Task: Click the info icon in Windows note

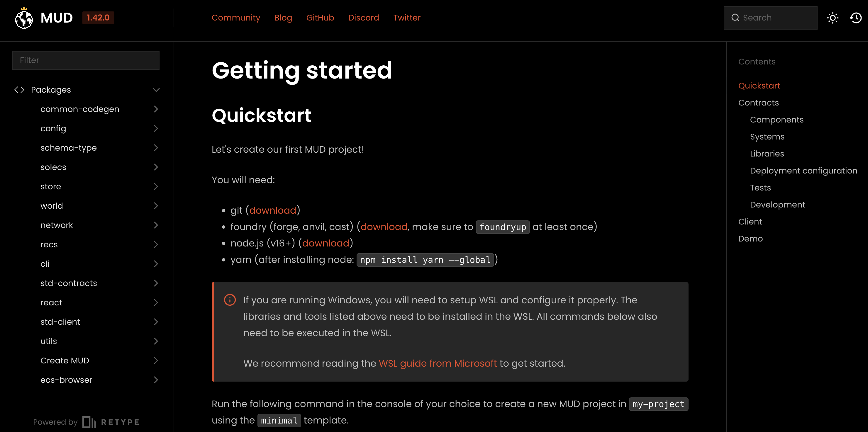Action: tap(230, 300)
